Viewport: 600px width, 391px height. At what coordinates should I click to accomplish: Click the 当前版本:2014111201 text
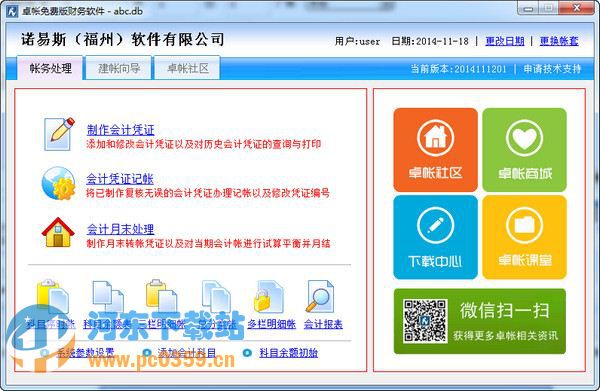point(458,69)
